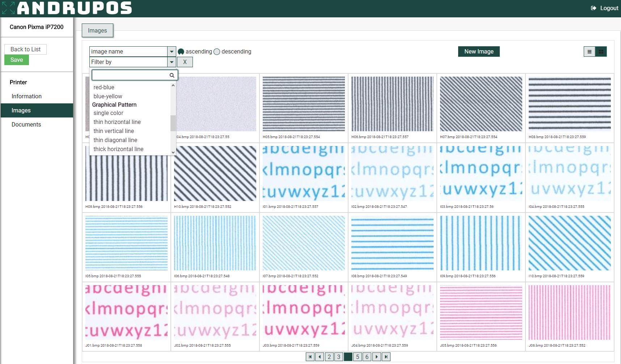Click the search magnifier in filter box
The width and height of the screenshot is (621, 364).
coord(172,75)
